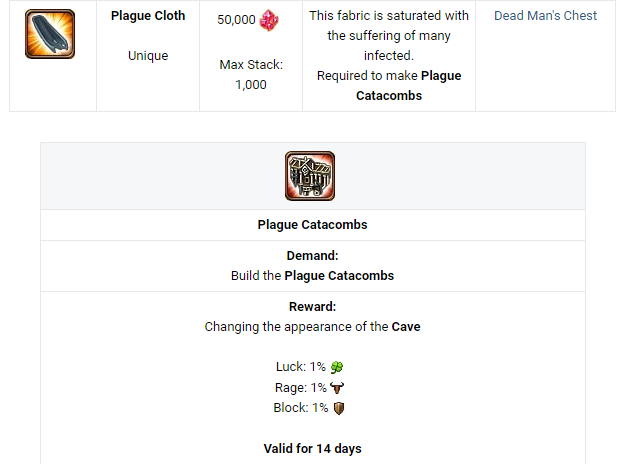Image resolution: width=617 pixels, height=464 pixels.
Task: Click the shield Block icon
Action: [x=338, y=408]
